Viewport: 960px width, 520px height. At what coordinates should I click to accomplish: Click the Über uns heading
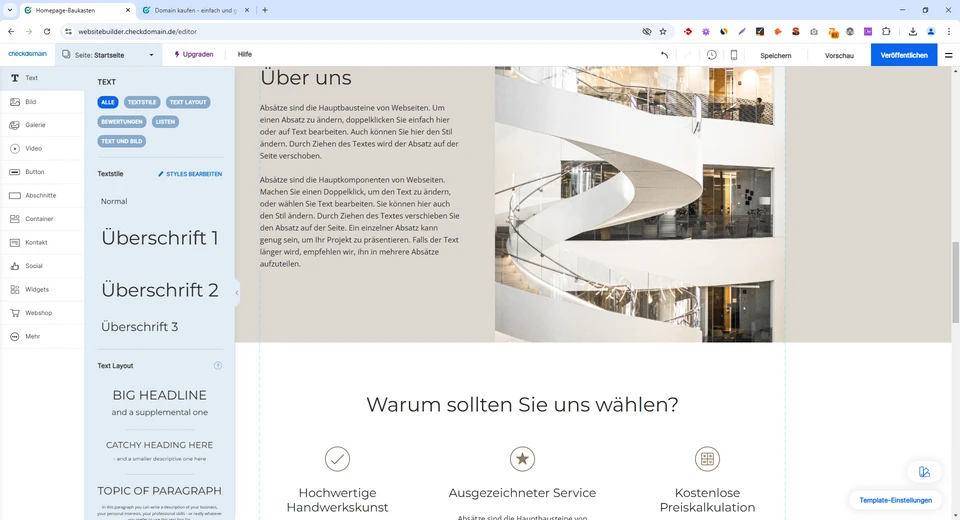pyautogui.click(x=306, y=78)
